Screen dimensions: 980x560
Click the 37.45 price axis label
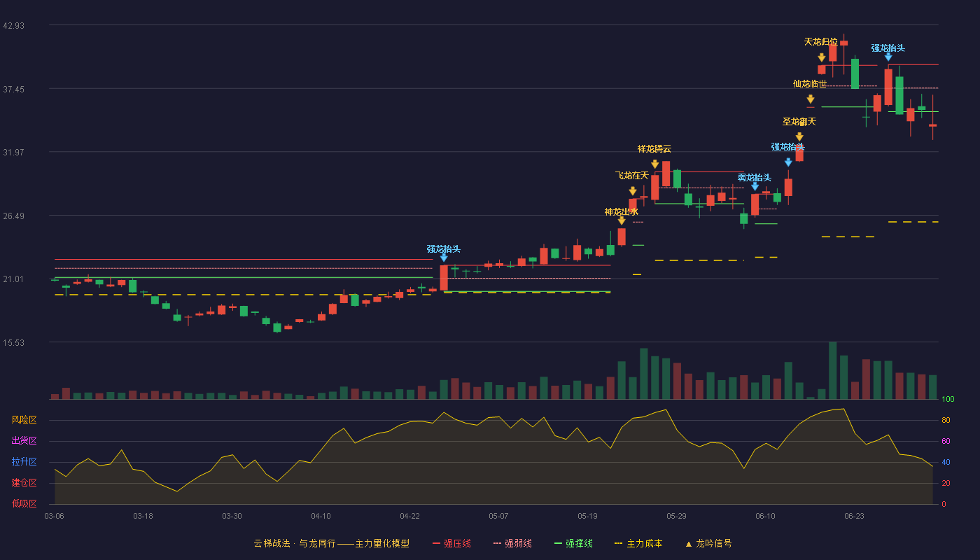13,89
